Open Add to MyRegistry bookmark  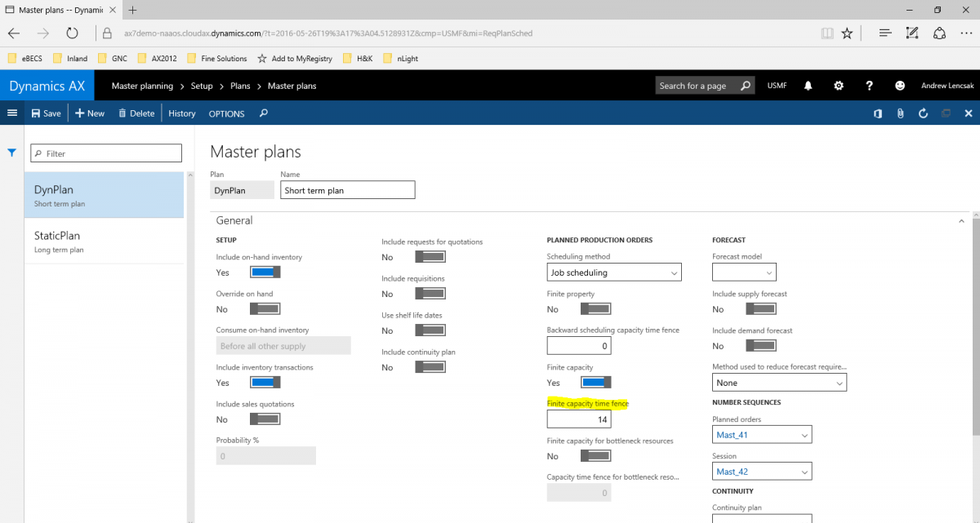[295, 59]
